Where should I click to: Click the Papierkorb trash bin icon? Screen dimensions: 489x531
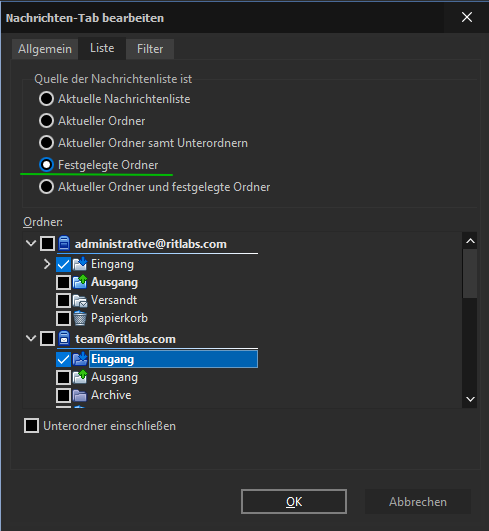tap(80, 318)
